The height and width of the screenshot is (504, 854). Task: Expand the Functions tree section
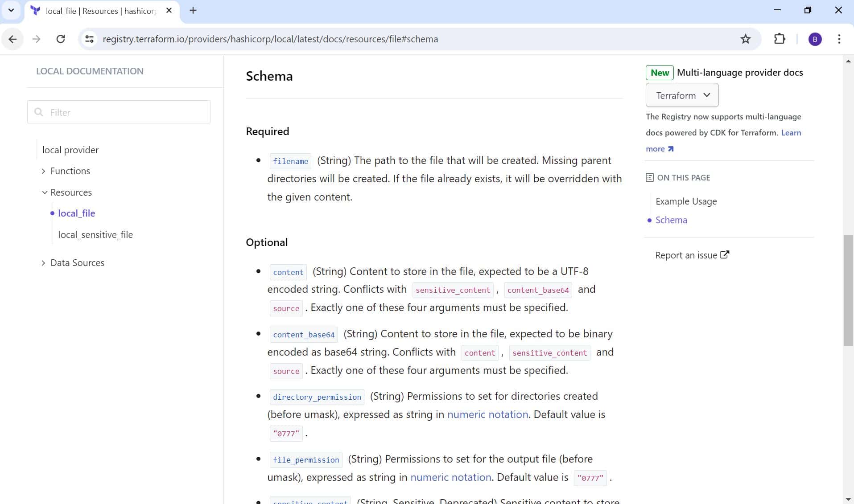43,171
